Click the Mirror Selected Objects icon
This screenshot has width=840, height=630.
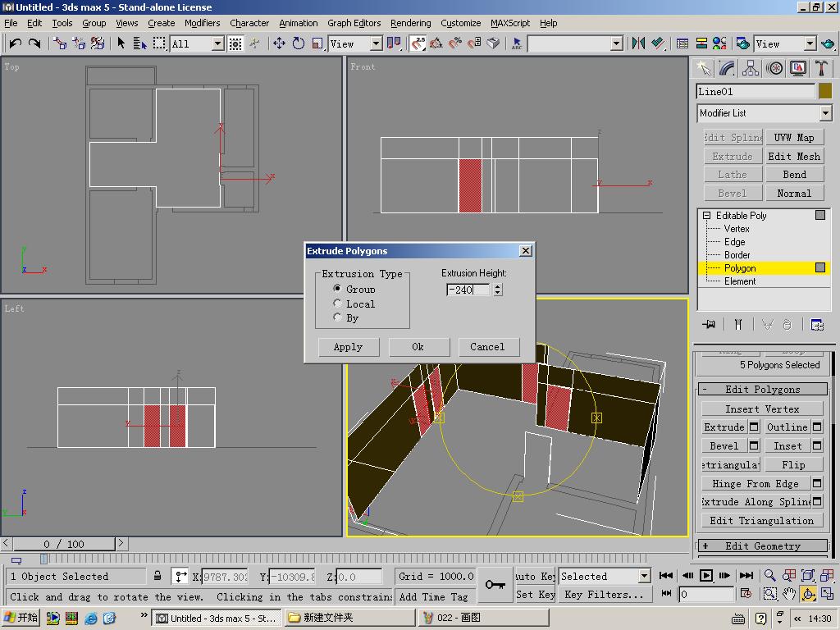coord(638,43)
